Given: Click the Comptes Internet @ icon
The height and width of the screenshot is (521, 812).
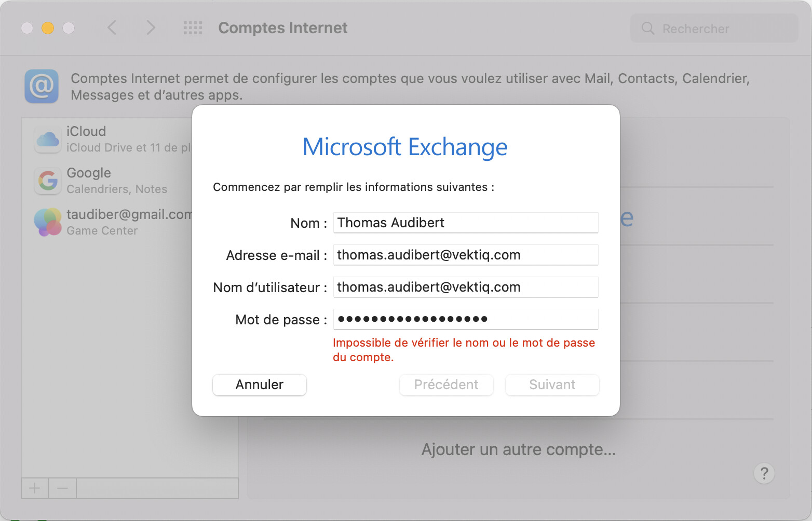Looking at the screenshot, I should coord(42,86).
